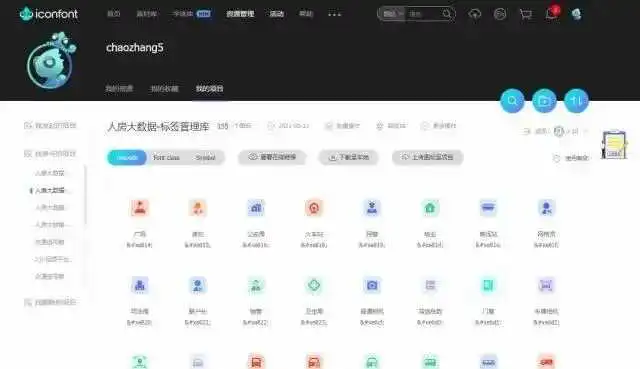Check the notification bell with red badge

(551, 13)
